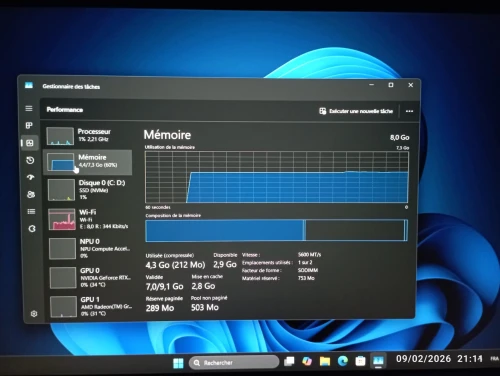This screenshot has height=376, width=500.
Task: Open Task Manager settings gear
Action: (34, 314)
